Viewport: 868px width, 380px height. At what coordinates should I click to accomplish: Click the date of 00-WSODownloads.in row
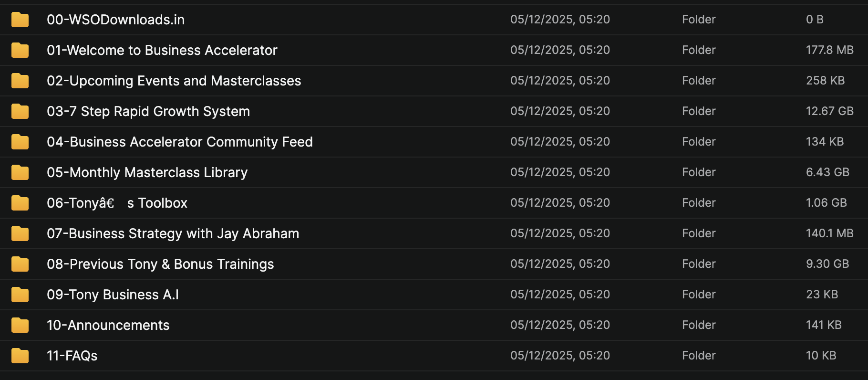tap(560, 20)
